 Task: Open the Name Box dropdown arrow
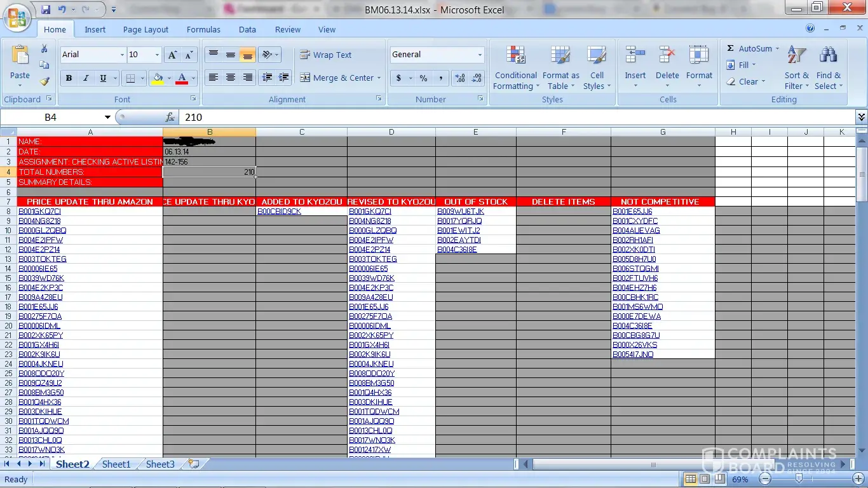tap(107, 118)
